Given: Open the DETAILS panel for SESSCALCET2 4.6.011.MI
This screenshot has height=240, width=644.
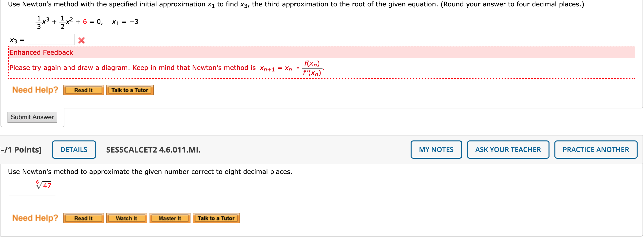Looking at the screenshot, I should (x=74, y=149).
